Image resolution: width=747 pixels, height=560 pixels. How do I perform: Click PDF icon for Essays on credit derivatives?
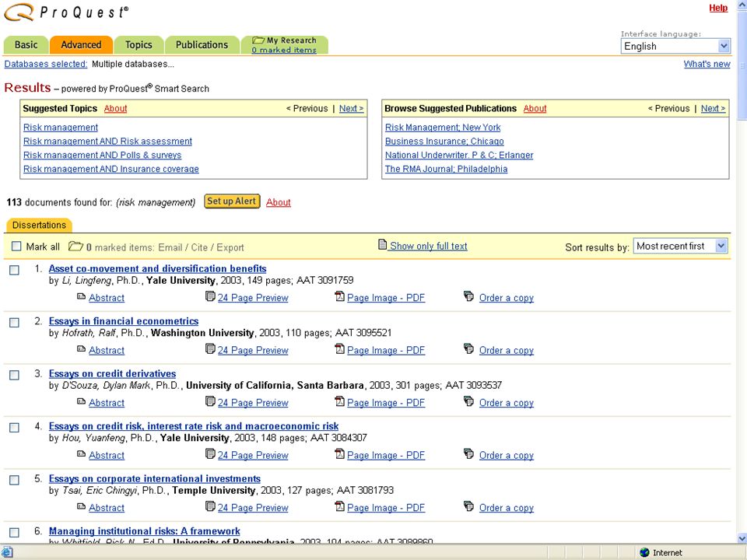(339, 401)
